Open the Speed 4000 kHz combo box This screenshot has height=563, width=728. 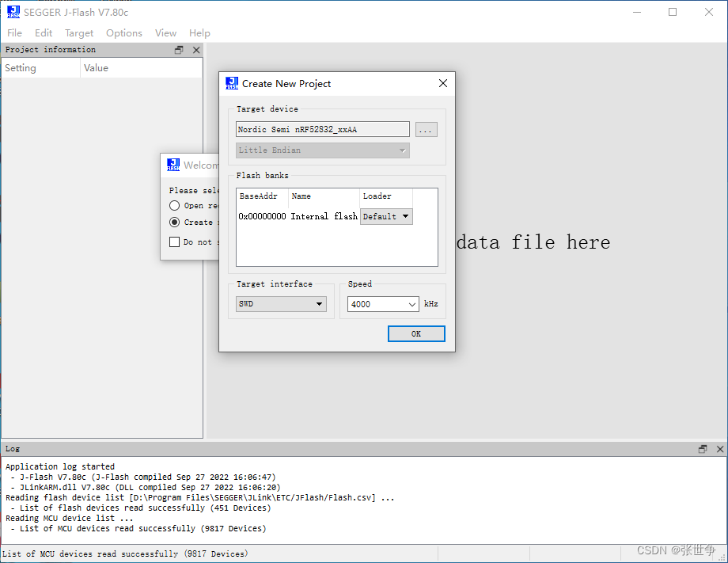click(383, 304)
